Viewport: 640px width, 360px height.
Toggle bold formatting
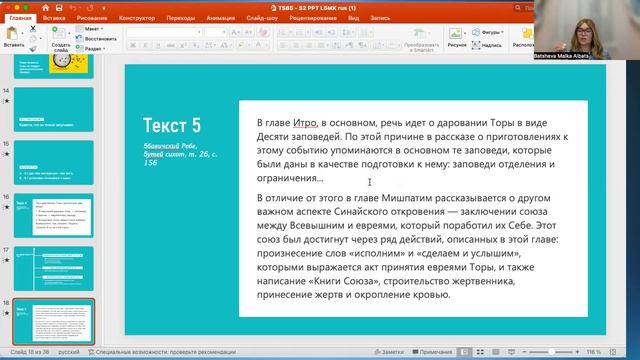133,45
